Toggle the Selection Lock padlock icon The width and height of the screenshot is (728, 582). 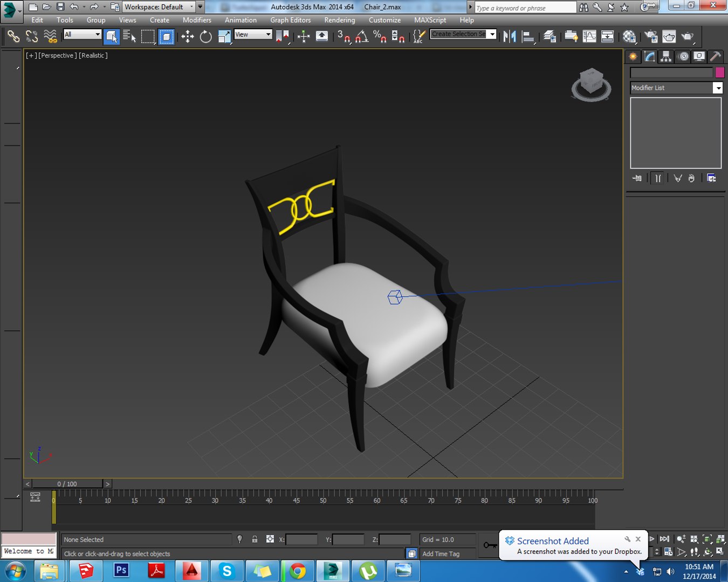click(255, 539)
